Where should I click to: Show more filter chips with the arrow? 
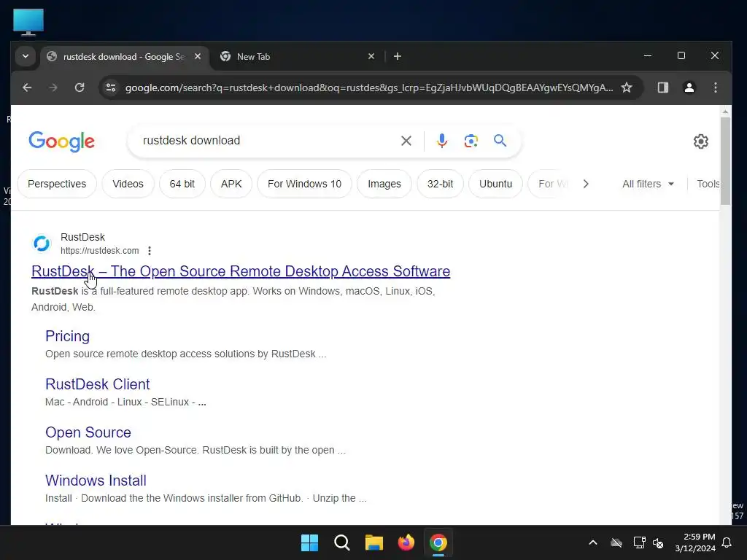(x=586, y=184)
